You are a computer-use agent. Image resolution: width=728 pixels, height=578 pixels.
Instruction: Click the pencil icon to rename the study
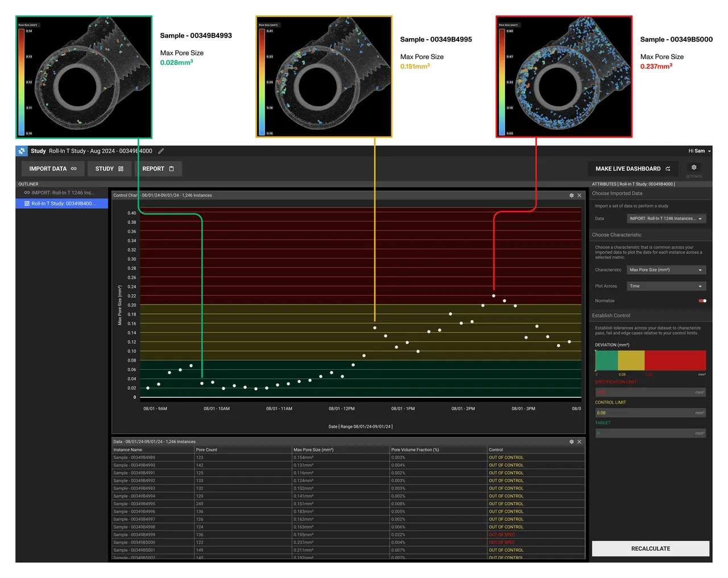(161, 151)
